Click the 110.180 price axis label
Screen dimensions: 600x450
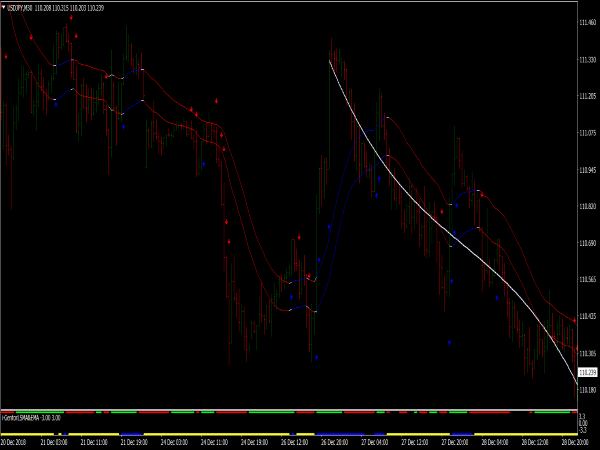click(587, 390)
